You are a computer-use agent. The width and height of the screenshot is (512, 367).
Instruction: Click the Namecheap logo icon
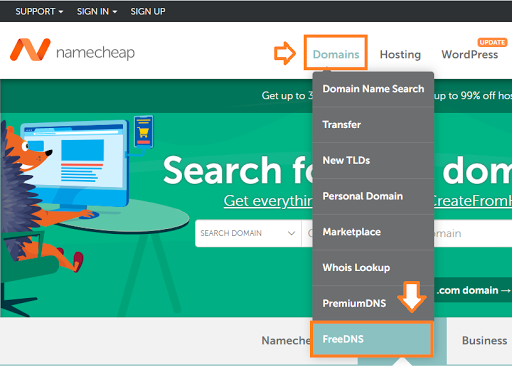30,50
